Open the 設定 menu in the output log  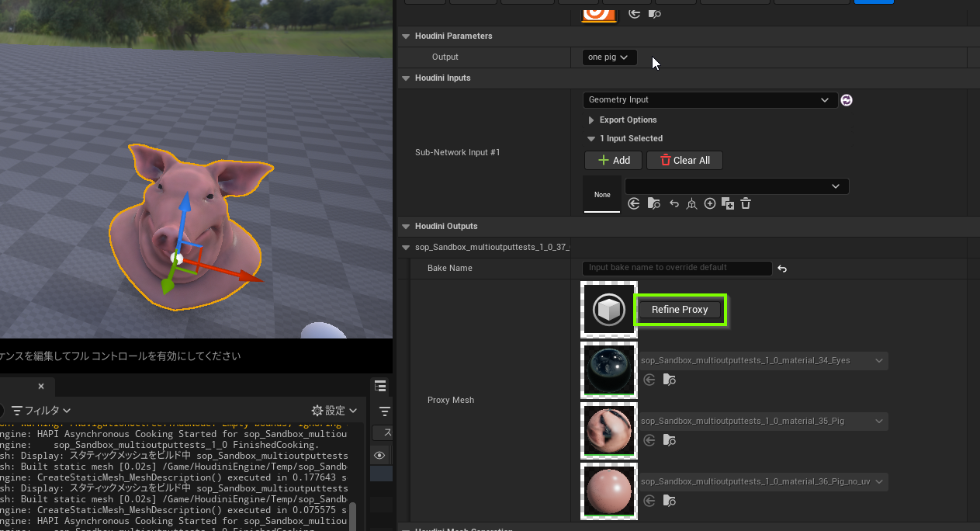pyautogui.click(x=334, y=410)
